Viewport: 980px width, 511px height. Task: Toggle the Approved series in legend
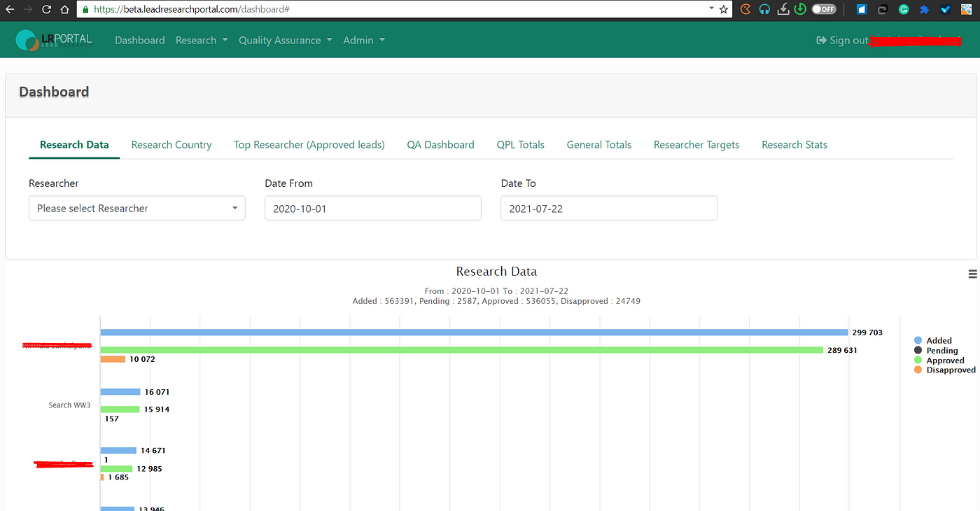coord(939,360)
